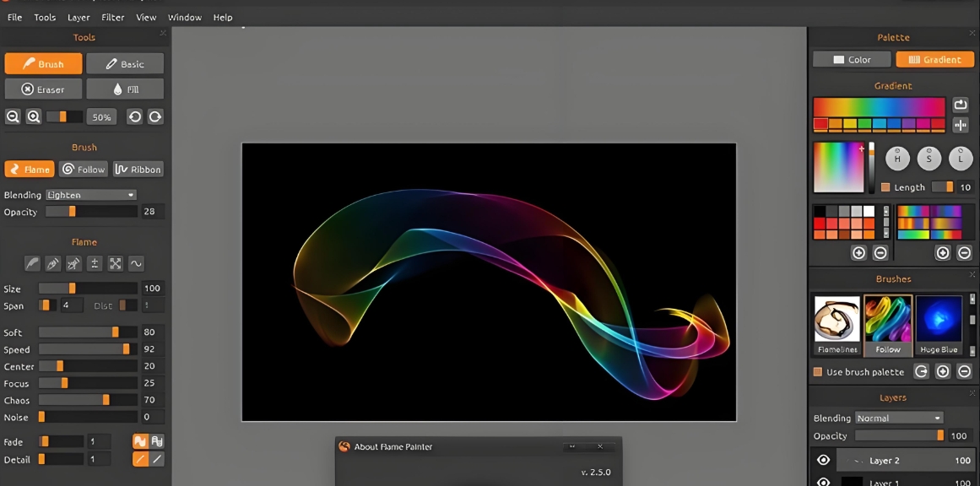Screen dimensions: 980x486
Task: Click the zoom out magnifier icon
Action: (x=13, y=117)
